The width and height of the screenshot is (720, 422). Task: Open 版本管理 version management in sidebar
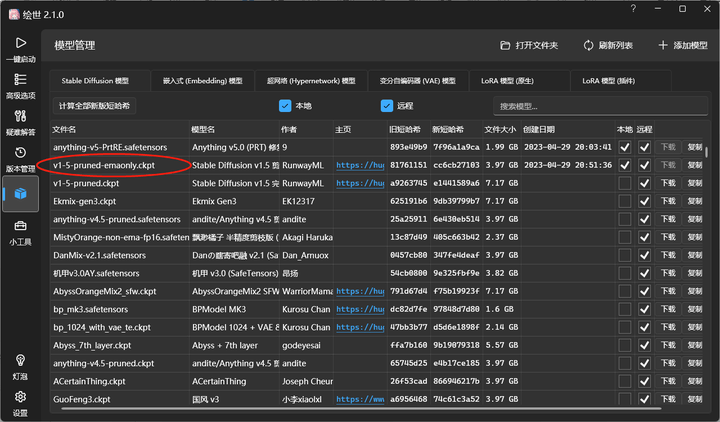[20, 159]
